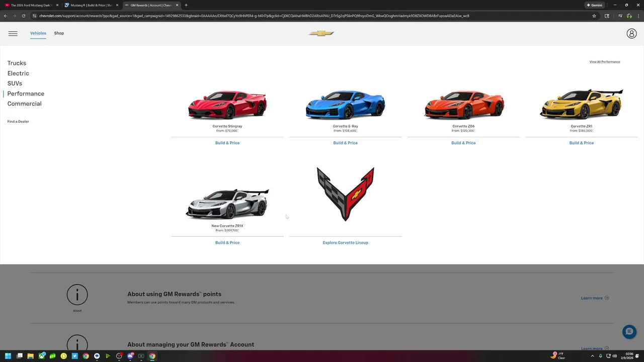Select SUVs category

[x=15, y=83]
